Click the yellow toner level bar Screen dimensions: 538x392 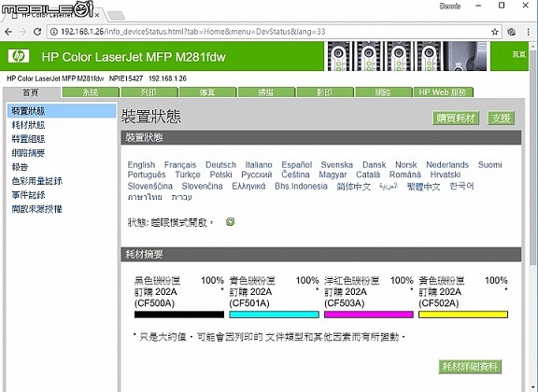463,315
